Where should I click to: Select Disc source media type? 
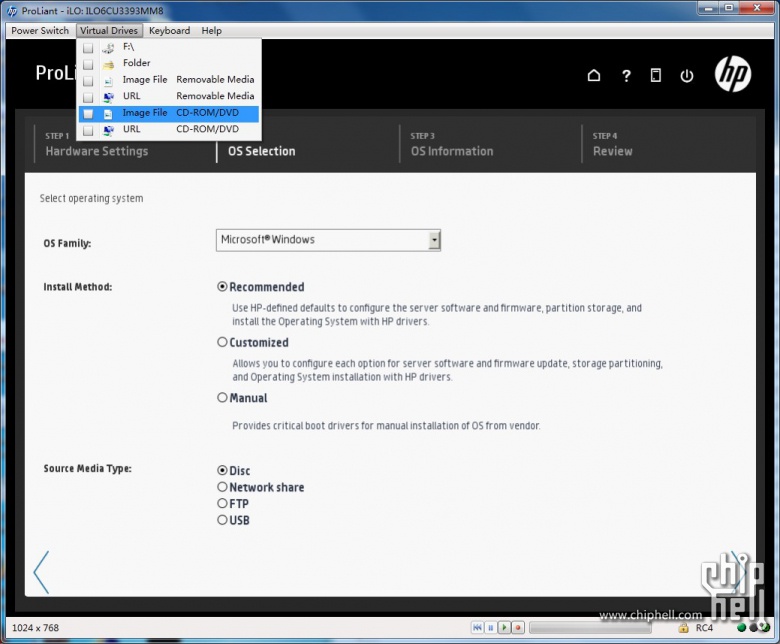pyautogui.click(x=222, y=470)
